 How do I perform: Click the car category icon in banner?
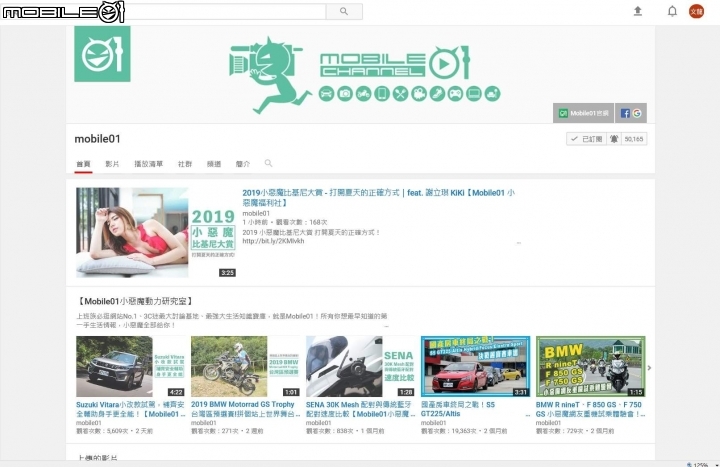326,94
